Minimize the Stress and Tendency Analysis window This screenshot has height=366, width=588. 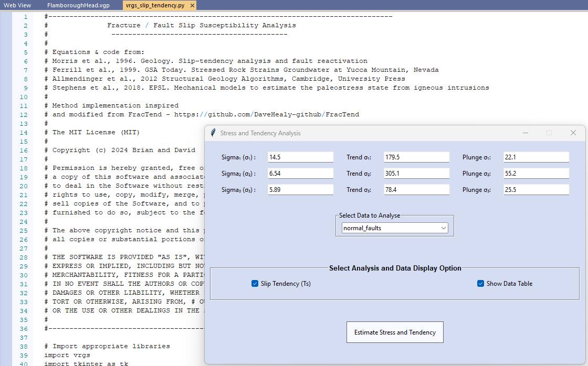[x=526, y=133]
